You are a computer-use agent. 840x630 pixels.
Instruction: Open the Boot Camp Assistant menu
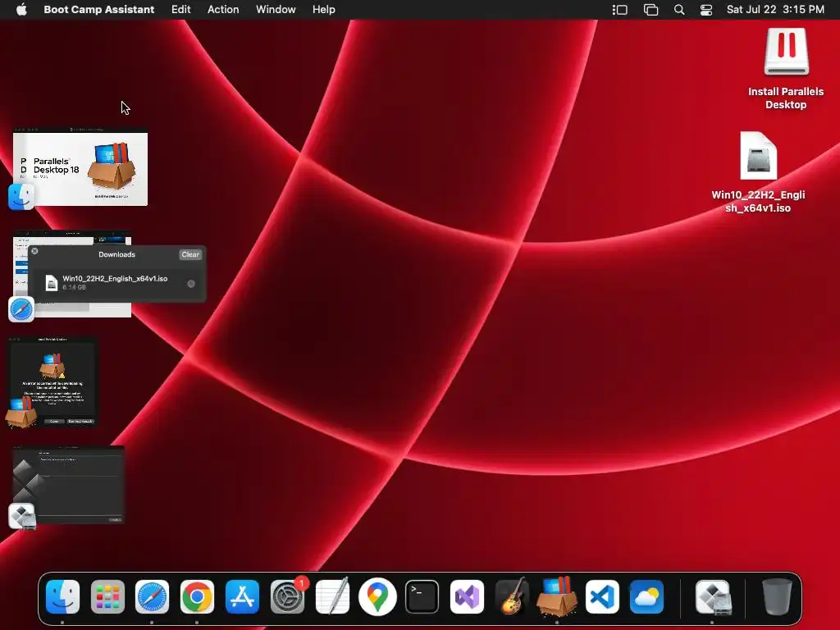99,10
